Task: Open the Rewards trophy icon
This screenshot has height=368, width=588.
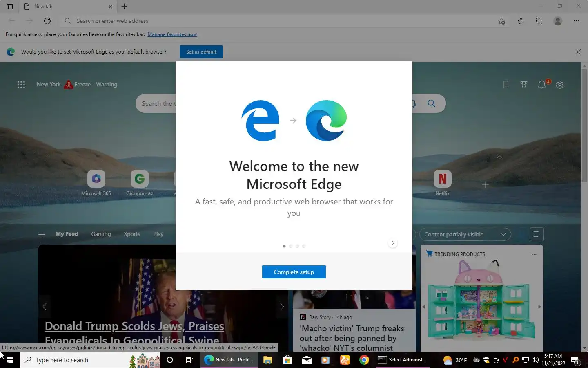Action: [524, 85]
